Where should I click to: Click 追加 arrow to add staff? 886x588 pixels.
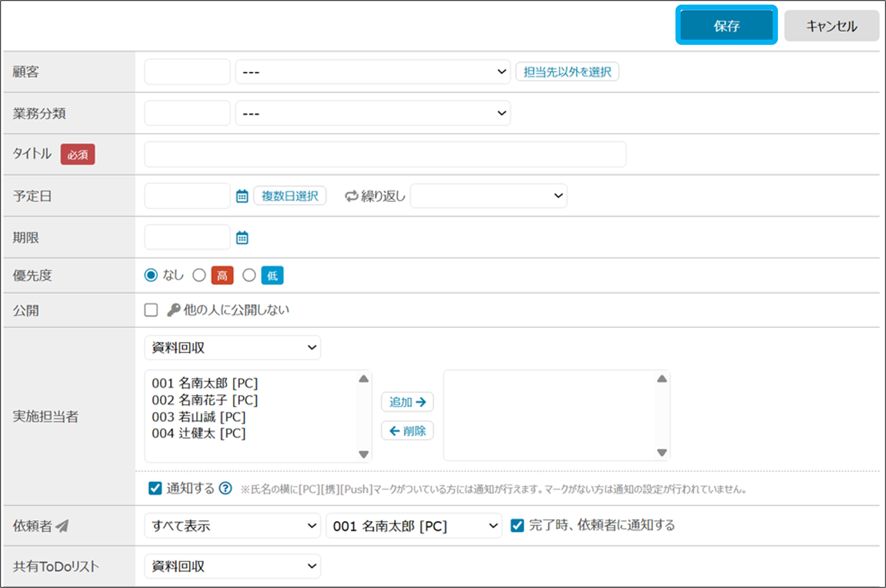click(x=407, y=402)
